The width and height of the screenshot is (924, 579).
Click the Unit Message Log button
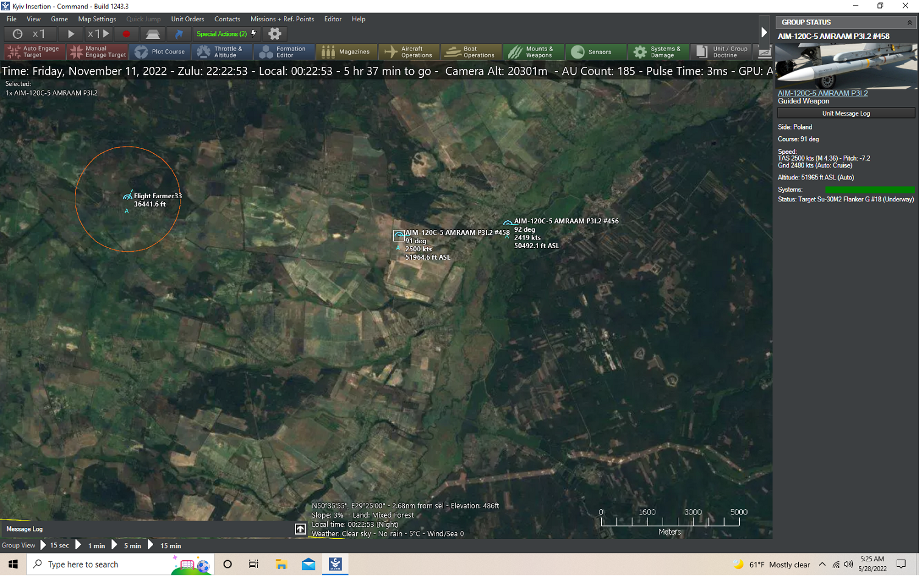pyautogui.click(x=846, y=113)
